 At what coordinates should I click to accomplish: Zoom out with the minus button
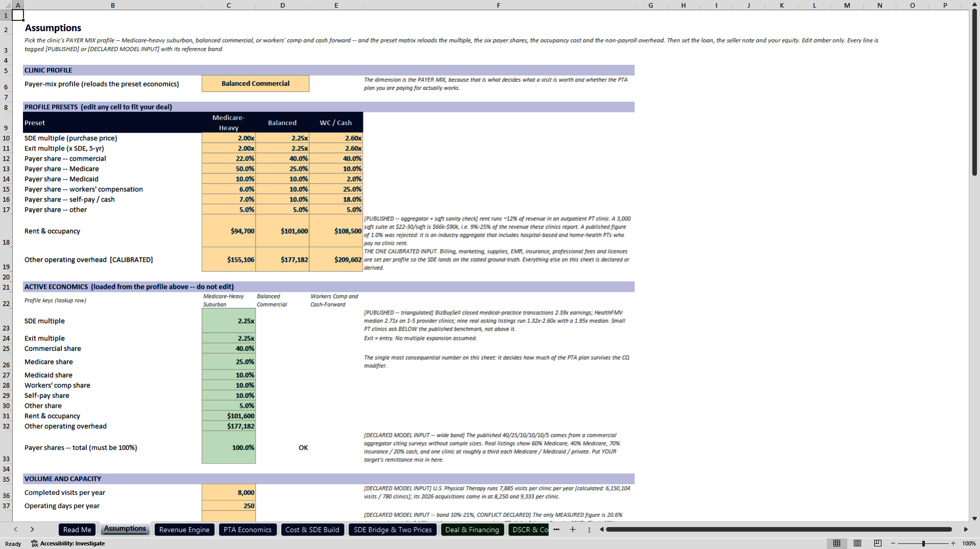[893, 543]
